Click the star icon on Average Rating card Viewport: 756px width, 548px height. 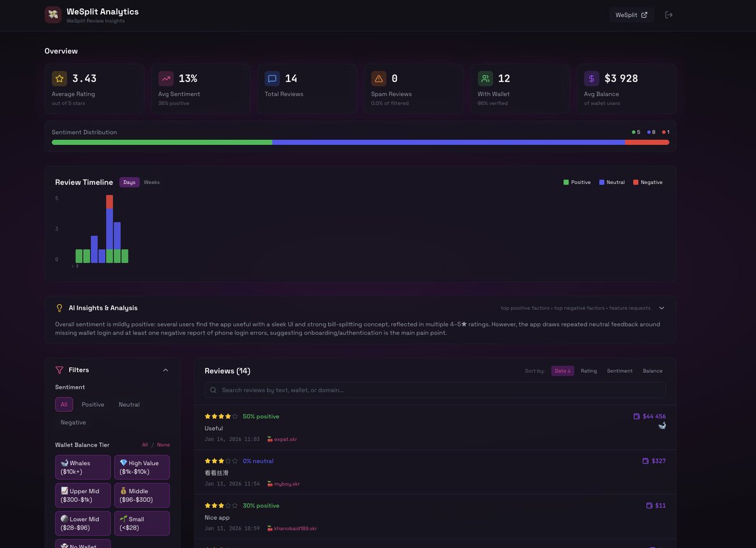click(59, 79)
